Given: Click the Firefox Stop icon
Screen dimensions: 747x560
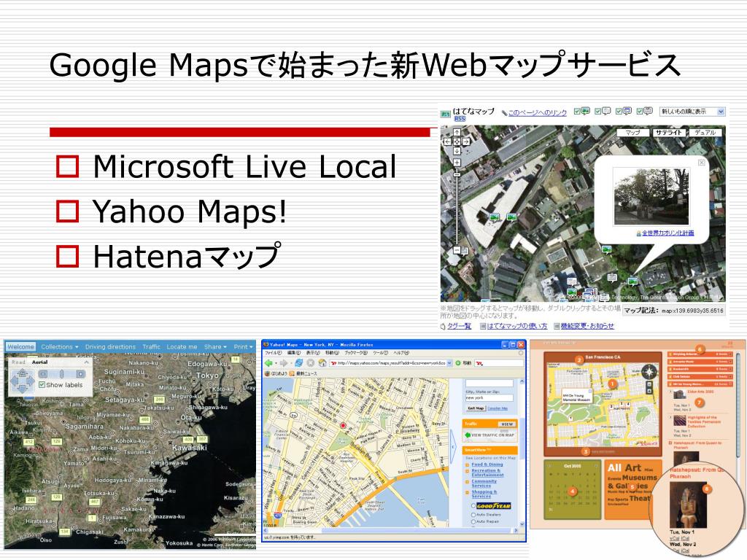Looking at the screenshot, I should point(311,363).
